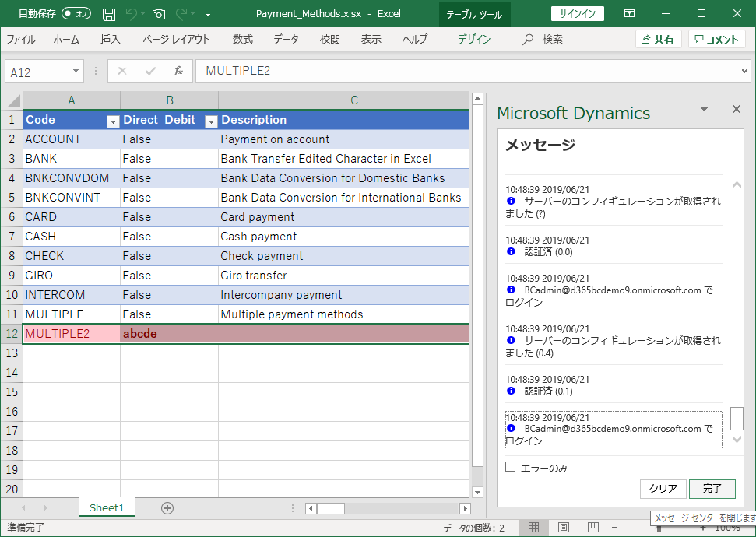This screenshot has height=537, width=756.
Task: Click the insert function fx icon
Action: (178, 72)
